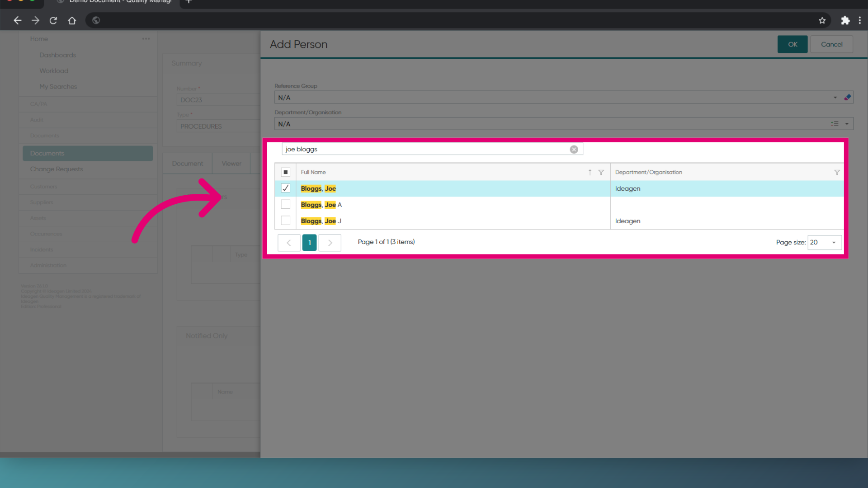Clear the Reference Group eraser icon

(847, 97)
